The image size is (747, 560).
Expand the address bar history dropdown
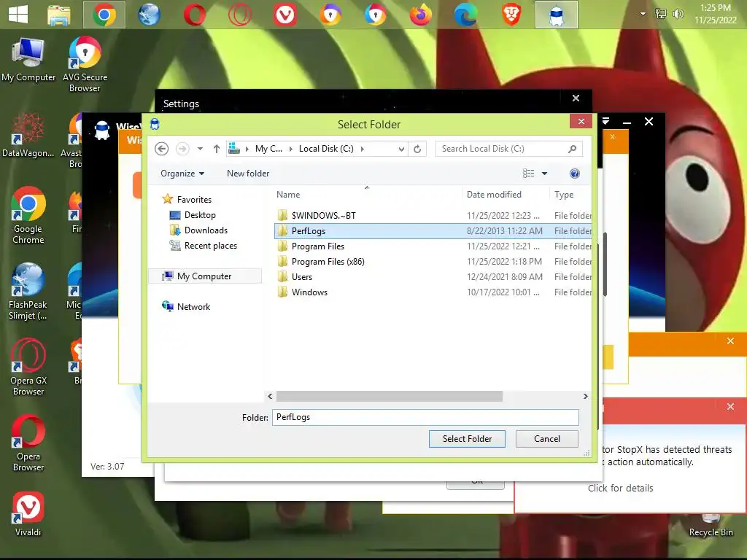pos(401,149)
